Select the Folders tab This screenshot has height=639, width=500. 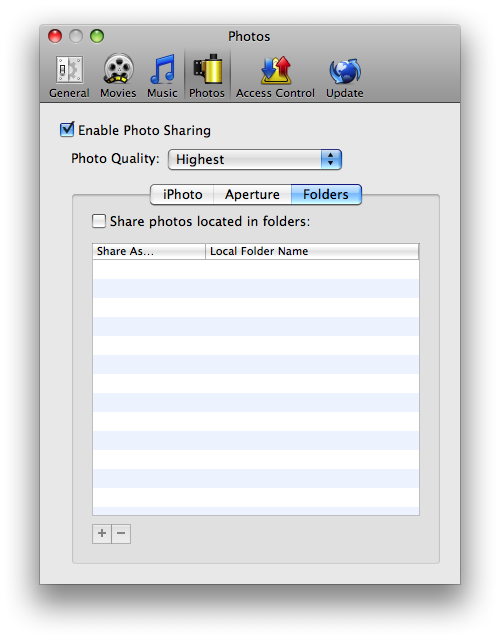[326, 194]
